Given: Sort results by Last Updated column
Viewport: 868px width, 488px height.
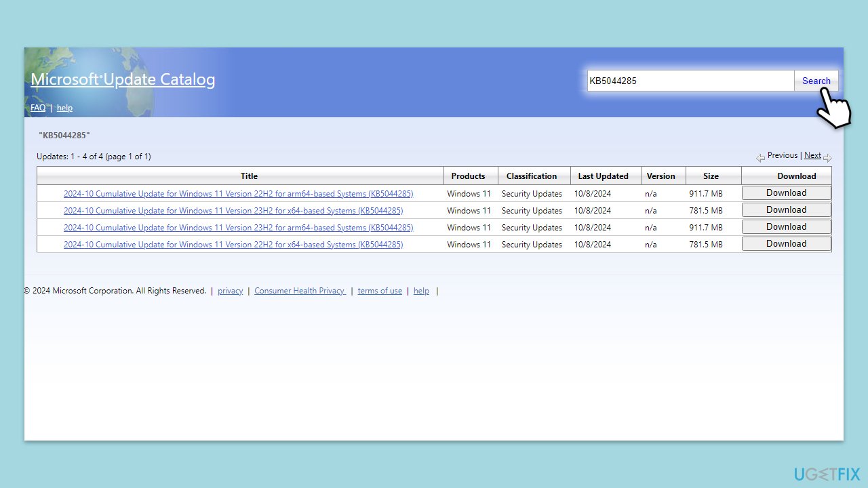Looking at the screenshot, I should [x=603, y=176].
